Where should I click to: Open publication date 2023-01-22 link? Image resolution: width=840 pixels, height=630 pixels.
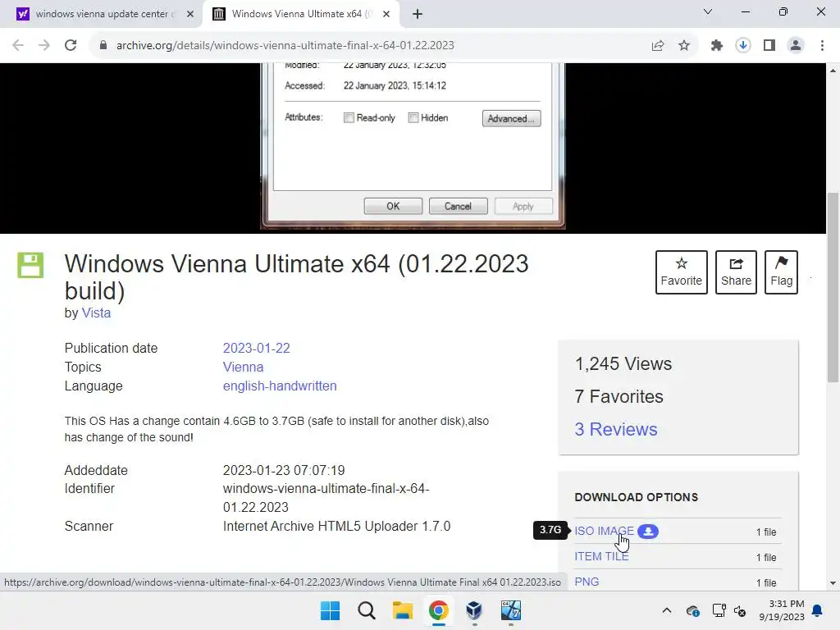[257, 348]
